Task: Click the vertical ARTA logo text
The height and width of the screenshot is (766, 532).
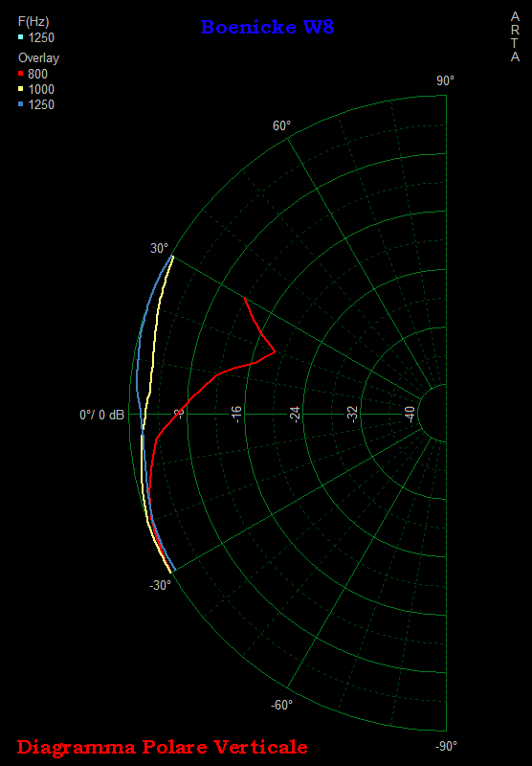Action: (x=515, y=36)
